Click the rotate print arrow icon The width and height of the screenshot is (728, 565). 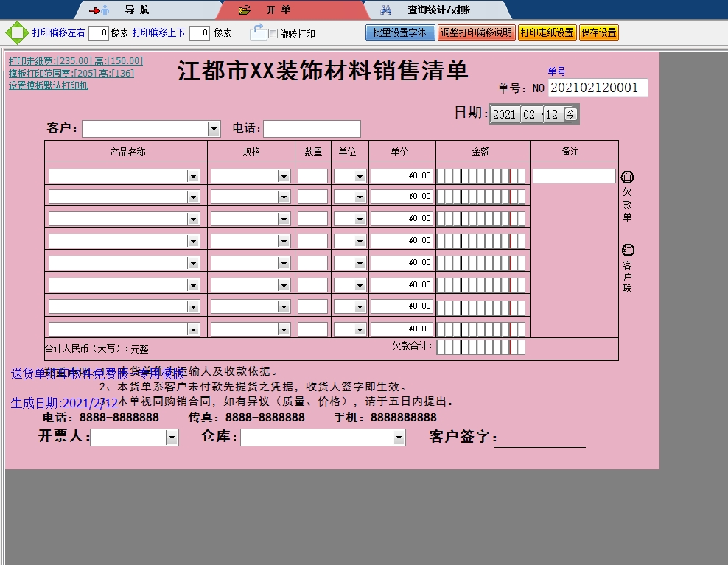coord(257,32)
